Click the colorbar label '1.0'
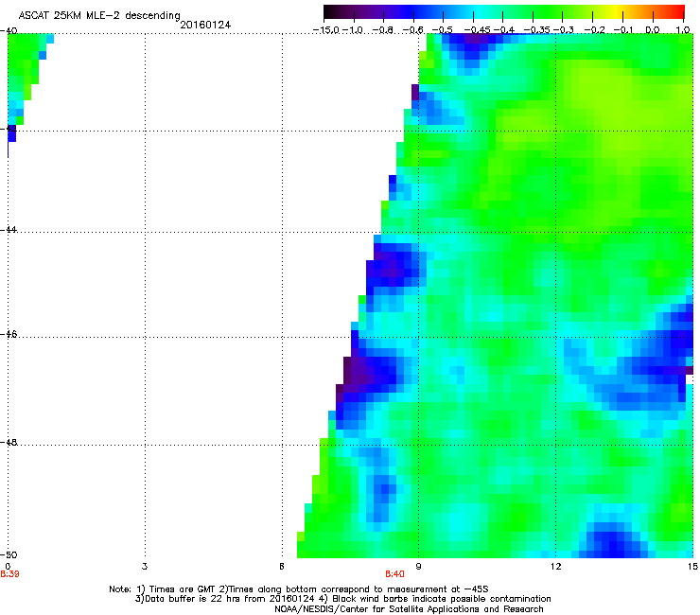The image size is (700, 615). (683, 30)
